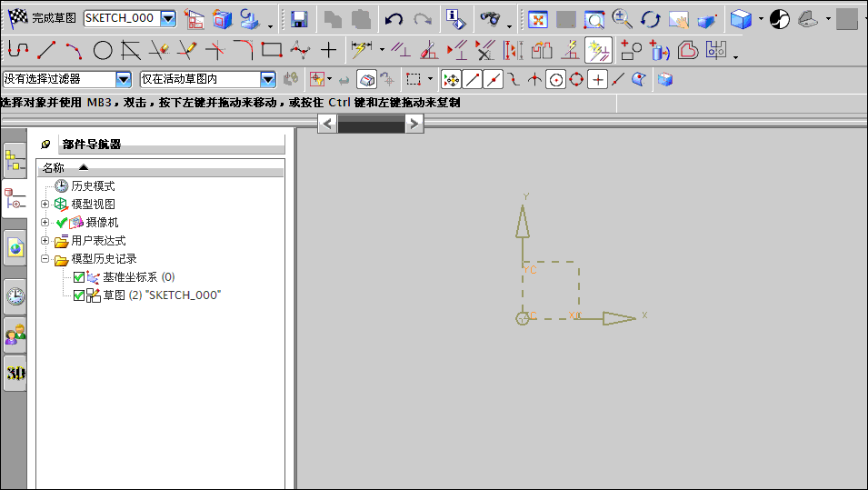Toggle the Enable Snap Points button
868x490 pixels.
tap(451, 80)
